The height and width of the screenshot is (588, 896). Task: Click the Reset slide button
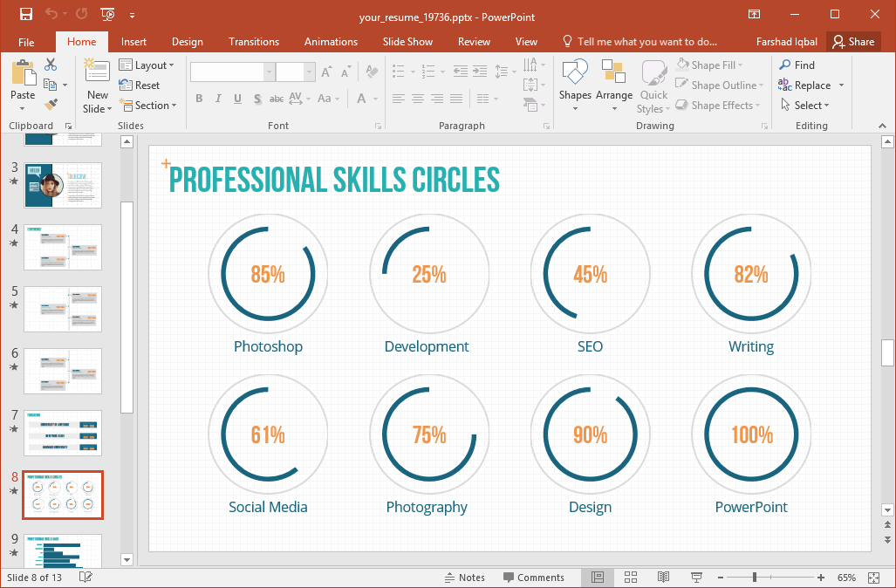tap(140, 85)
